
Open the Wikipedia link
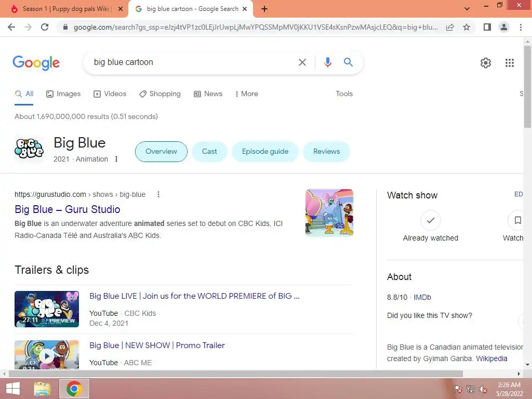coord(491,358)
